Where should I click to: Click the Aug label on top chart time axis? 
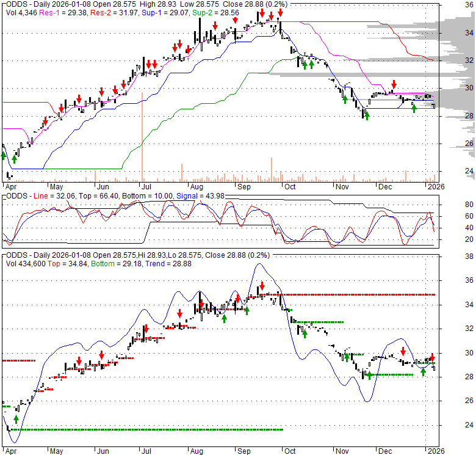click(196, 186)
